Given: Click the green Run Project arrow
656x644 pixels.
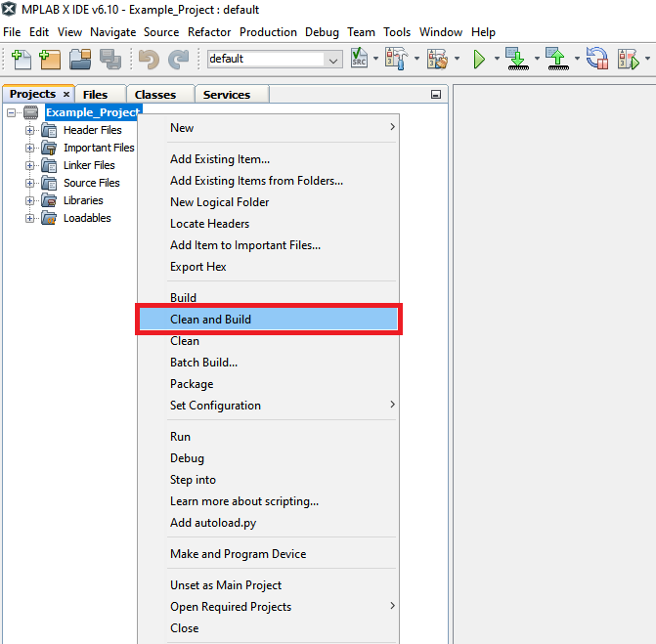Looking at the screenshot, I should tap(479, 59).
